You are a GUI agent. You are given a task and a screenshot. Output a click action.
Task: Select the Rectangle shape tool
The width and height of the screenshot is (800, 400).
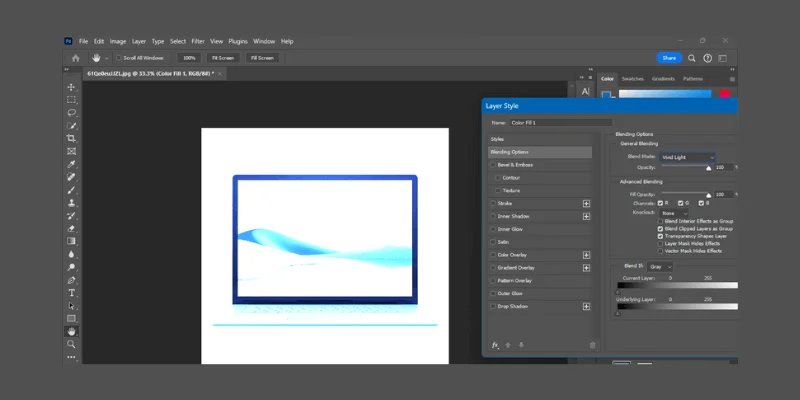[x=71, y=318]
